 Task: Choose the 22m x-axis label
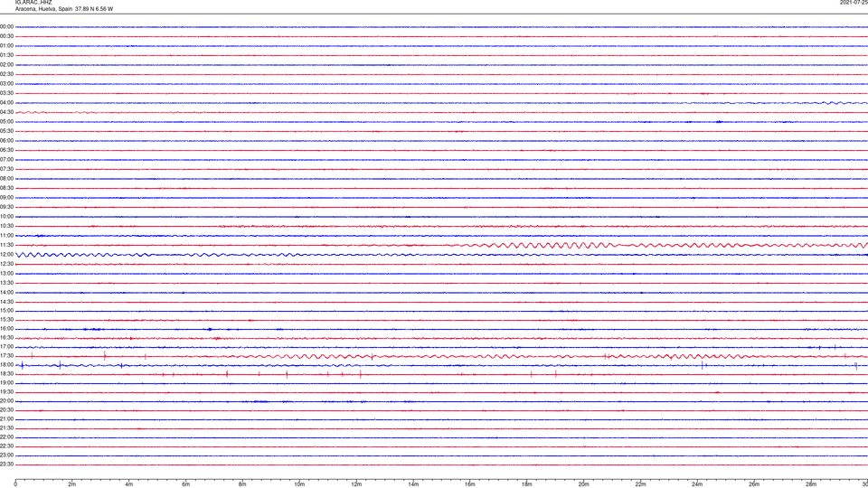(640, 484)
